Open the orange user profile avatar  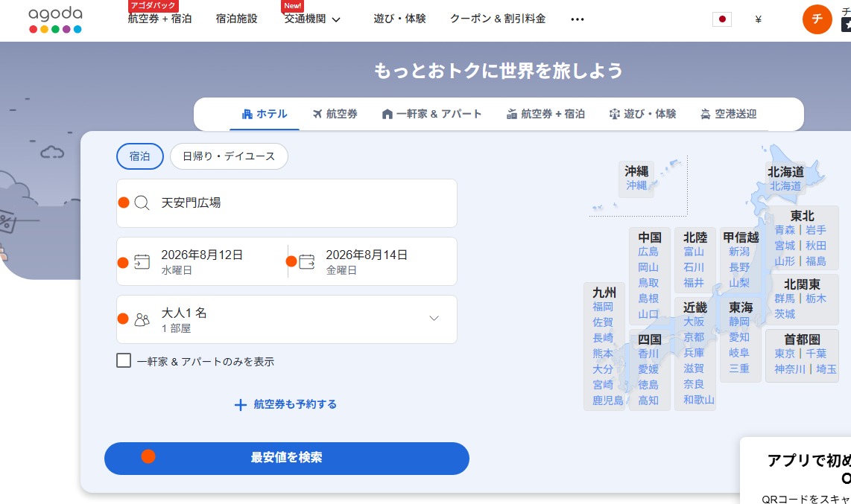[817, 19]
